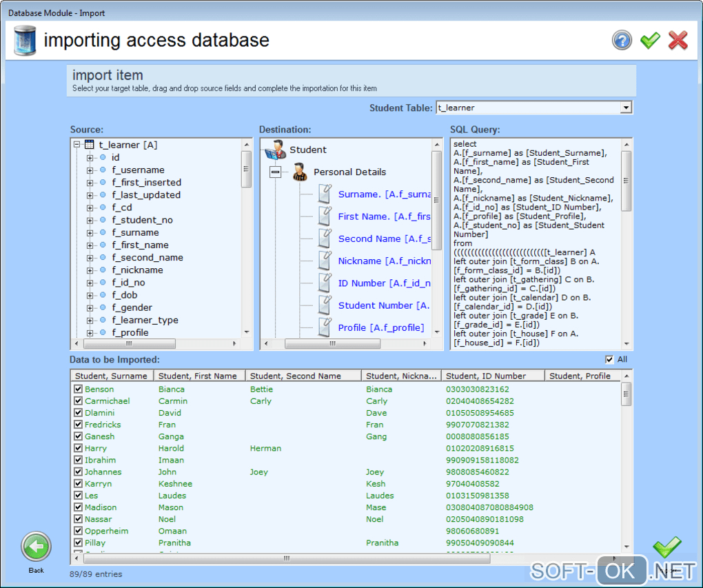Expand the f_profile node
The image size is (703, 588).
coord(90,333)
